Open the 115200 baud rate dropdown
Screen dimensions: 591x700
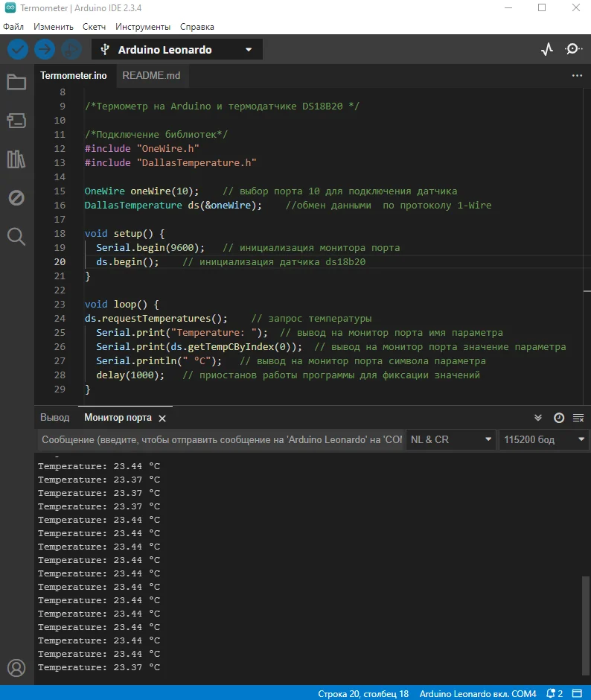[545, 439]
